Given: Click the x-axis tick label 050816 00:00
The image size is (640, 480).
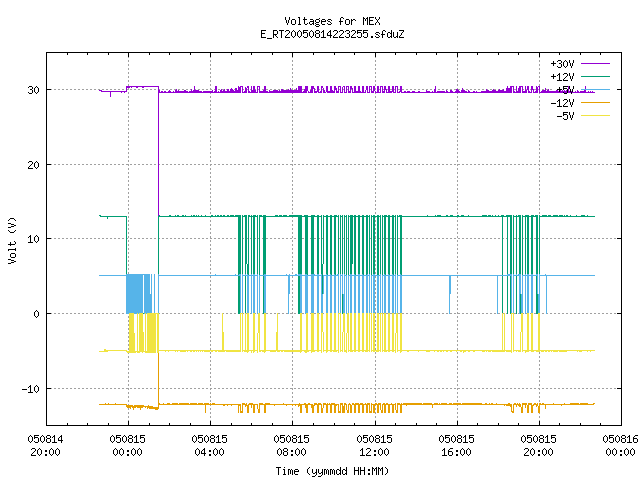Looking at the screenshot, I should (620, 445).
